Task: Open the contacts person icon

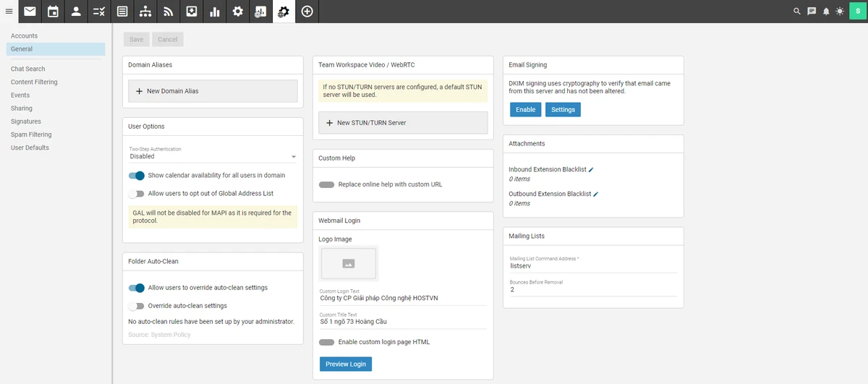Action: coord(76,11)
